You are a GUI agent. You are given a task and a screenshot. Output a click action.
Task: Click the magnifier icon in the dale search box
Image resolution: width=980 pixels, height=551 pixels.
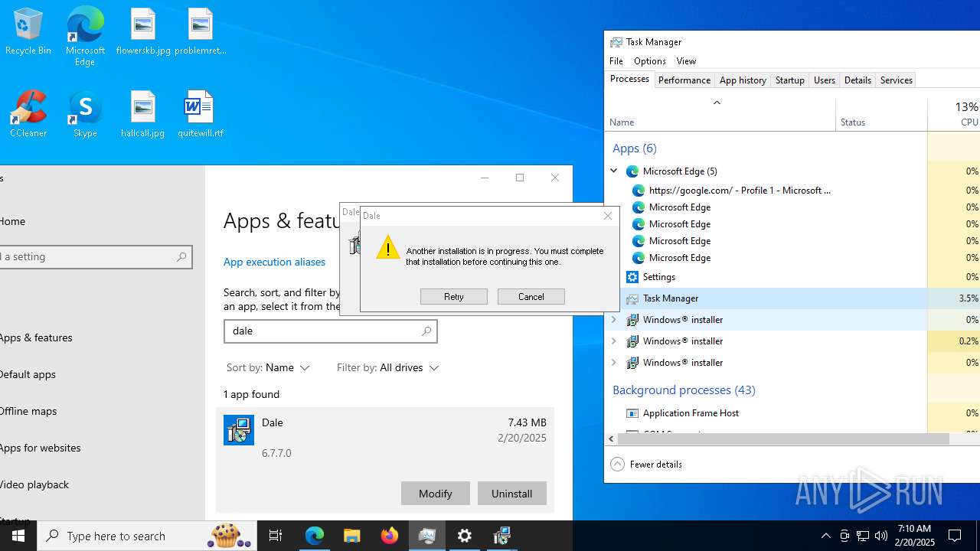coord(426,331)
